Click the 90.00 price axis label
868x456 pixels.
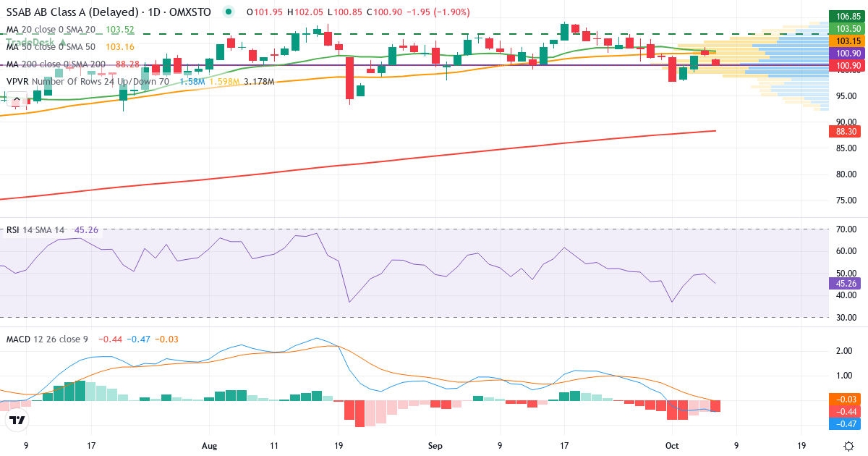click(846, 122)
